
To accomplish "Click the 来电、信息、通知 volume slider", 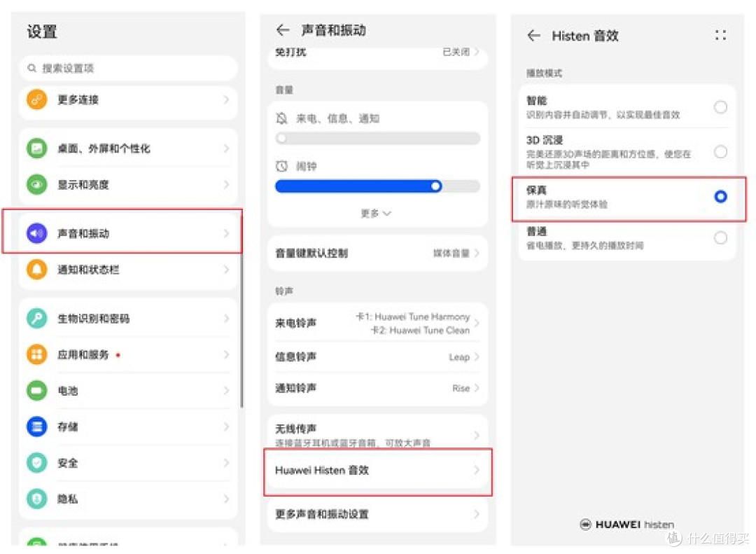I will pyautogui.click(x=378, y=139).
